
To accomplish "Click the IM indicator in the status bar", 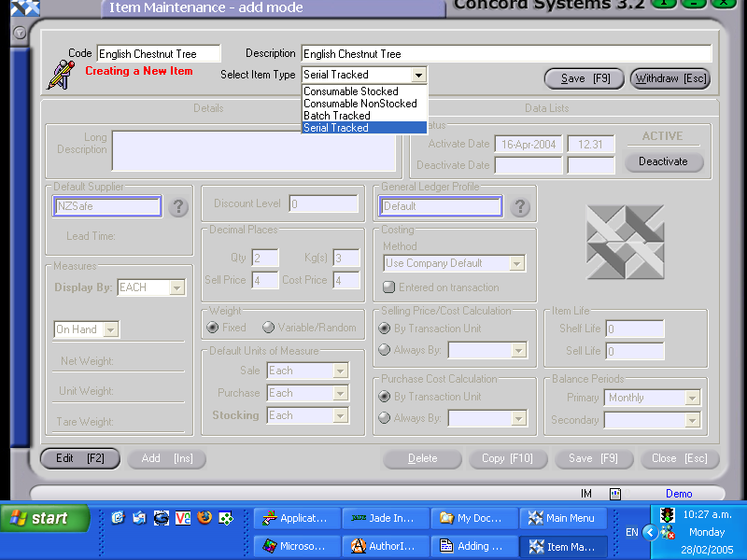I will click(585, 492).
